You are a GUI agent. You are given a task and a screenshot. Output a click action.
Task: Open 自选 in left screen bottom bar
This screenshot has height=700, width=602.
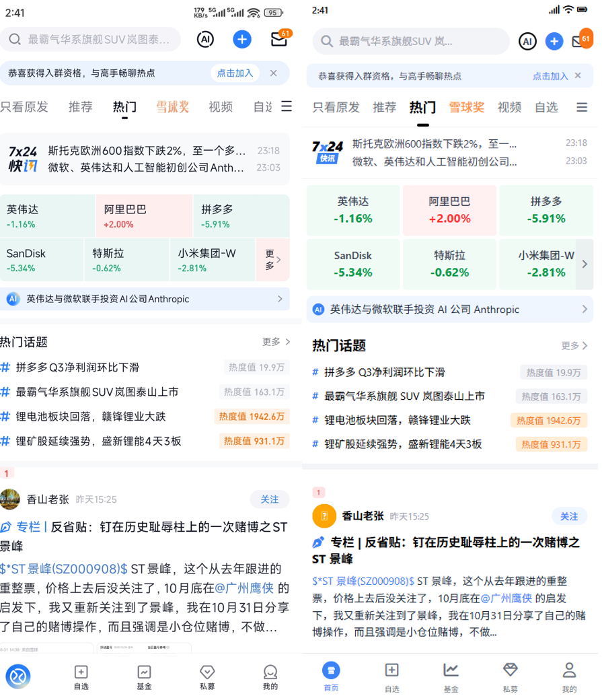[x=81, y=678]
